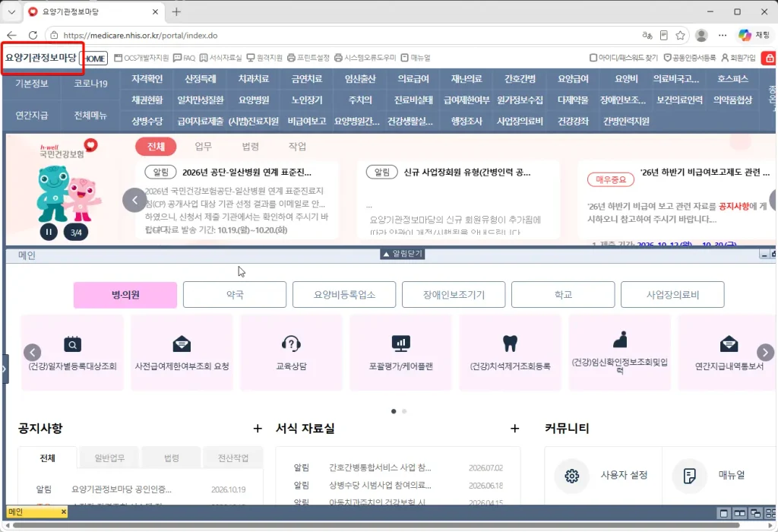Open the browser profile icon
This screenshot has width=778, height=532.
701,35
